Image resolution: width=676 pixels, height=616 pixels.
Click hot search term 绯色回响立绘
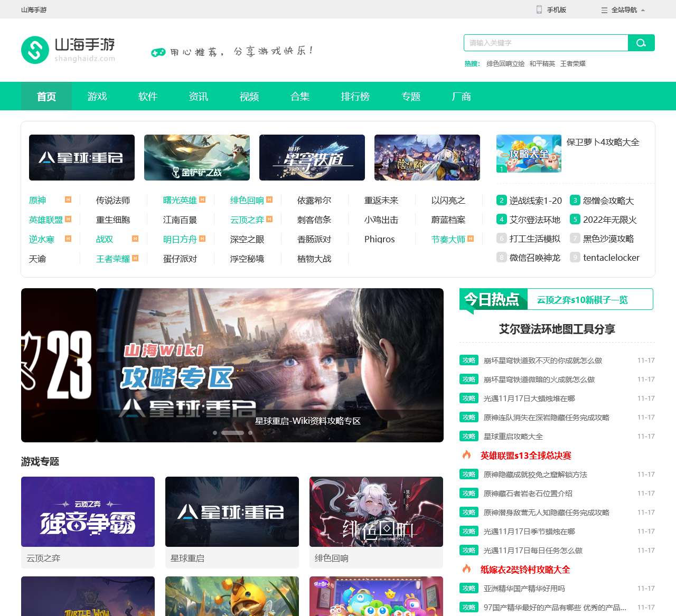pyautogui.click(x=505, y=63)
